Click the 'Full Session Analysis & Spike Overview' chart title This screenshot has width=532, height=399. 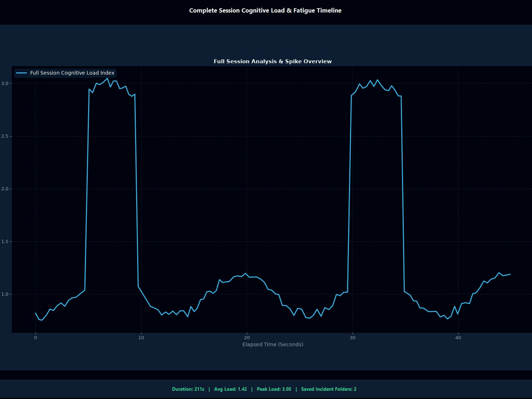(x=272, y=61)
